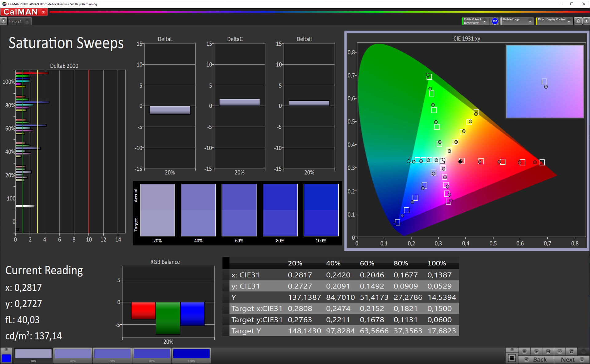The width and height of the screenshot is (590, 364).
Task: Select the History 1 tab
Action: 15,21
